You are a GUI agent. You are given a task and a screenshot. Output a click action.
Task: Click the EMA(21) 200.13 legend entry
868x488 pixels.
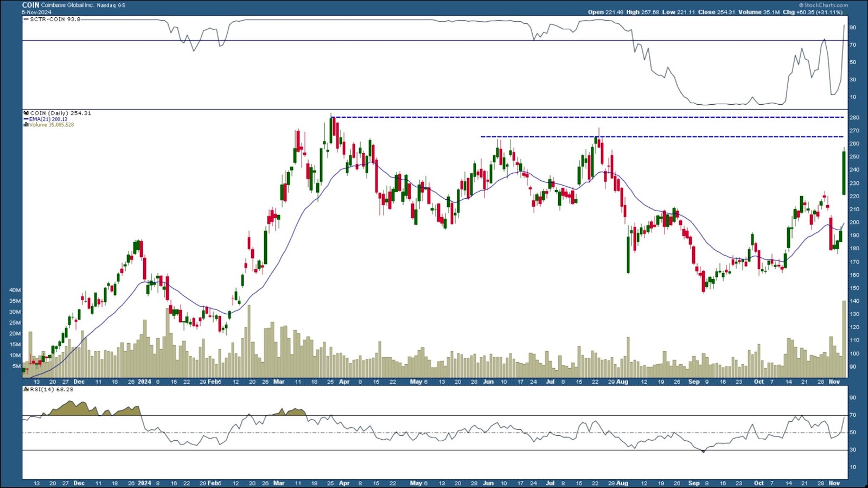pyautogui.click(x=48, y=119)
